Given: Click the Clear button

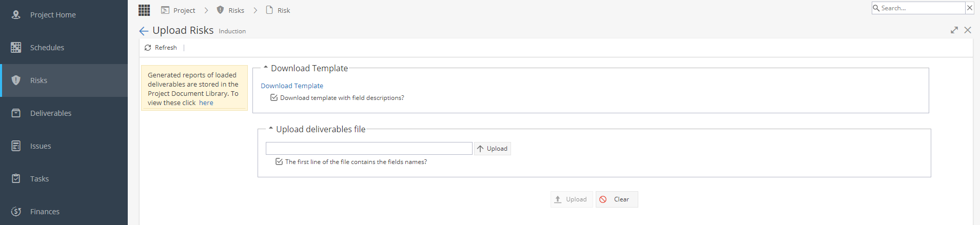Looking at the screenshot, I should point(617,199).
